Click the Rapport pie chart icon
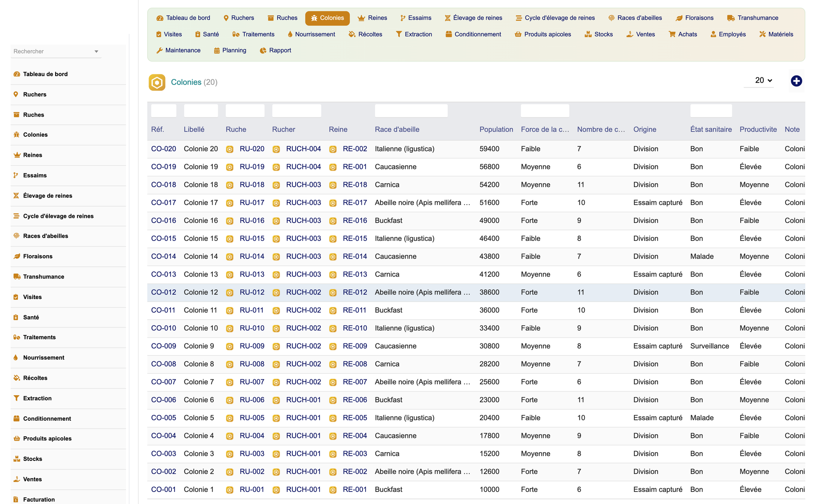Image resolution: width=814 pixels, height=504 pixels. pos(263,51)
